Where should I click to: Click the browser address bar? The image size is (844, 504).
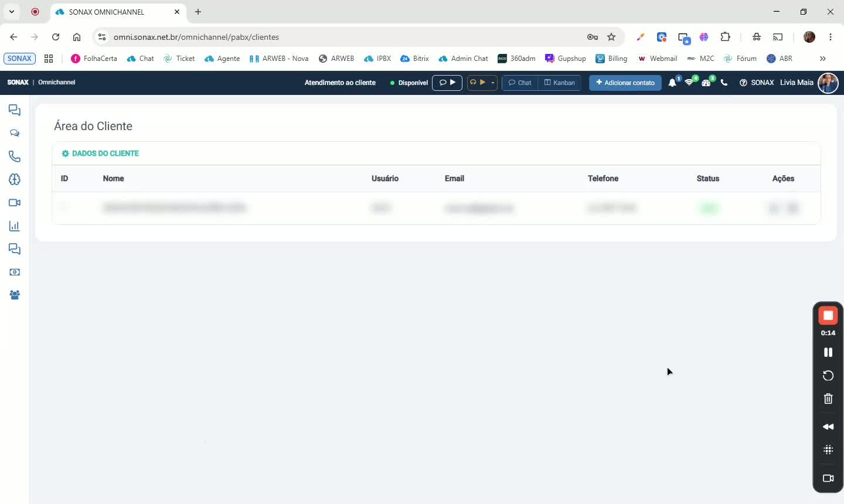(x=346, y=37)
